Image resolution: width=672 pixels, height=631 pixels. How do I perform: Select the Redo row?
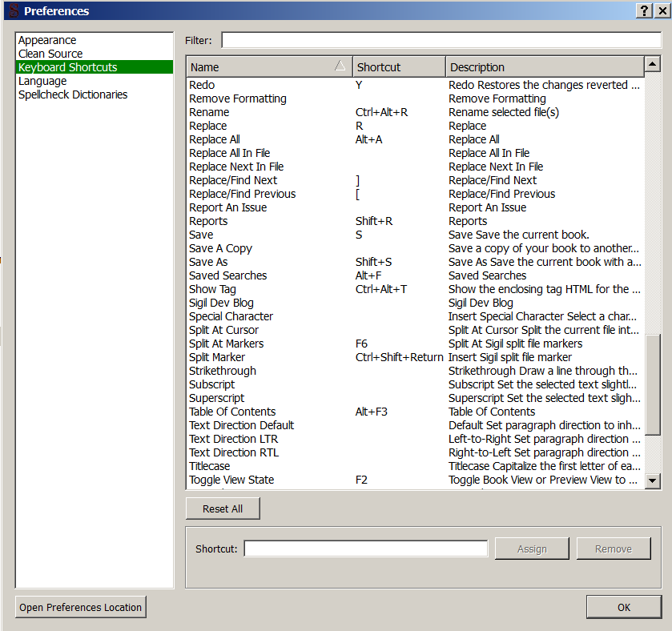coord(415,85)
